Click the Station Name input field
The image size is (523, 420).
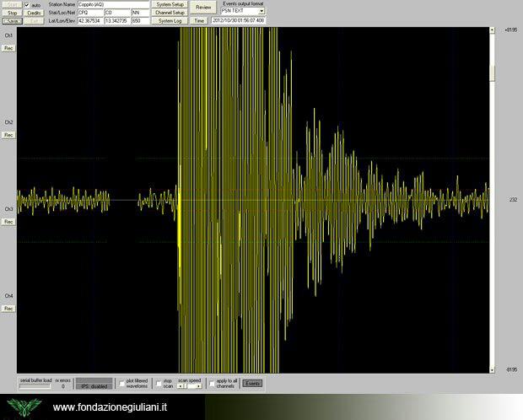point(112,4)
